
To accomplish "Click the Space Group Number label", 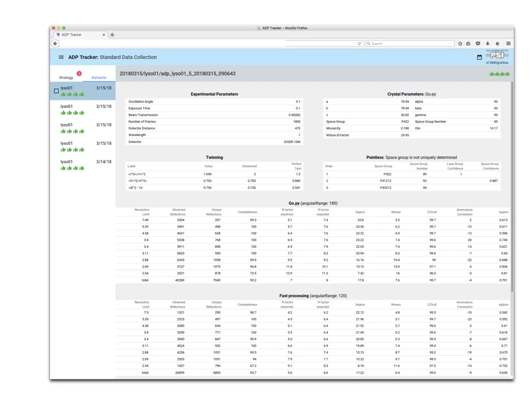I will [430, 121].
